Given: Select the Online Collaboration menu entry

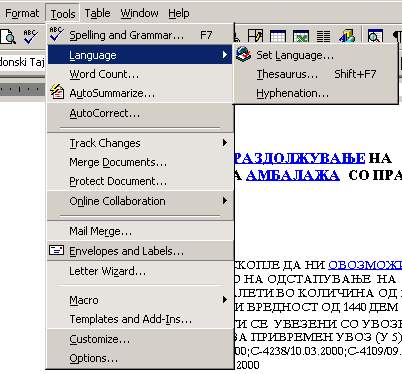Looking at the screenshot, I should tap(140, 201).
